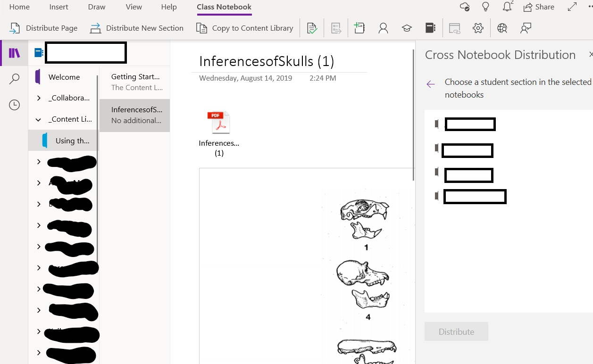Screen dimensions: 593x364
Task: Open Review Student Work icon with green checkmark
Action: [x=312, y=28]
